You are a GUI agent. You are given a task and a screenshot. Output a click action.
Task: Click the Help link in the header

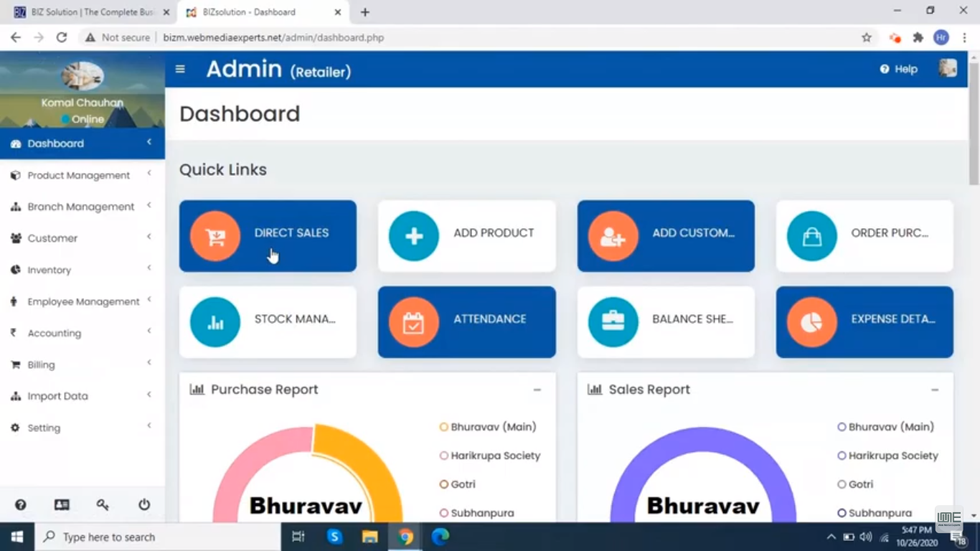point(898,69)
